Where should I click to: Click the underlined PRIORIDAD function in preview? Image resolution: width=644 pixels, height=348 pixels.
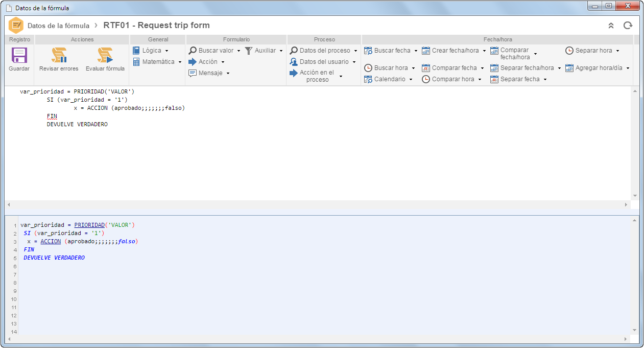[89, 225]
